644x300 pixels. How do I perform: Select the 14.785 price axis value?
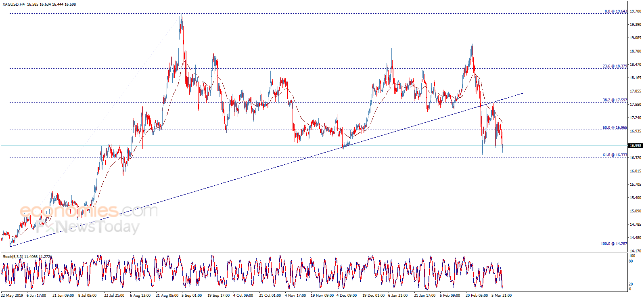(636, 224)
